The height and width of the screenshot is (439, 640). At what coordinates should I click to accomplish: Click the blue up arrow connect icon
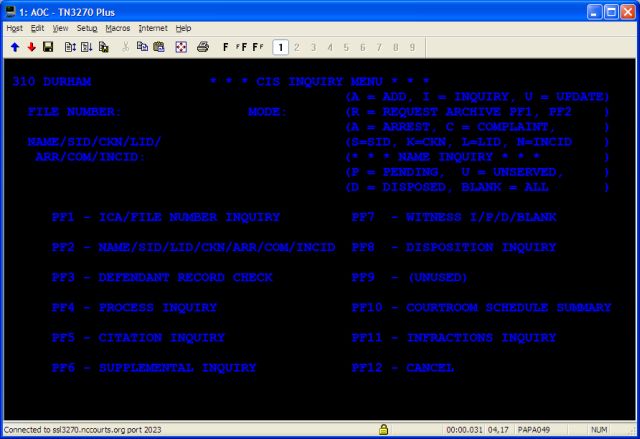click(15, 47)
